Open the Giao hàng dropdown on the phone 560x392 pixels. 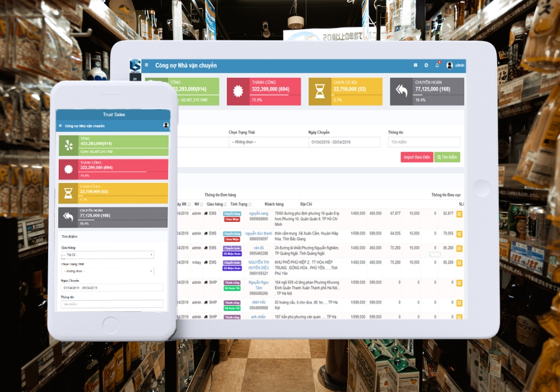pyautogui.click(x=108, y=255)
